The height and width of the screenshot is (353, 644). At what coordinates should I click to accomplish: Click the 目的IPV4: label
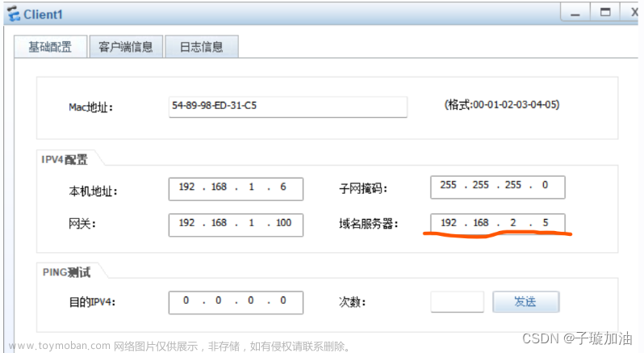click(x=92, y=302)
